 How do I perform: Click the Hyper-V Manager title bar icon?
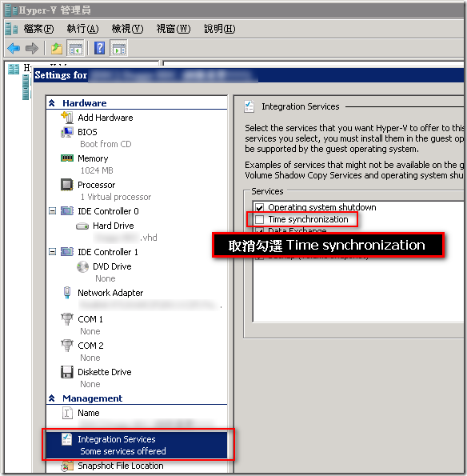[x=11, y=10]
